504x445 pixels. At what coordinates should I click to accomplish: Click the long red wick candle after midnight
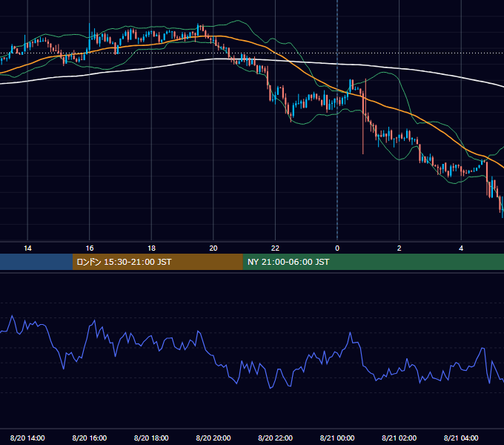click(363, 122)
